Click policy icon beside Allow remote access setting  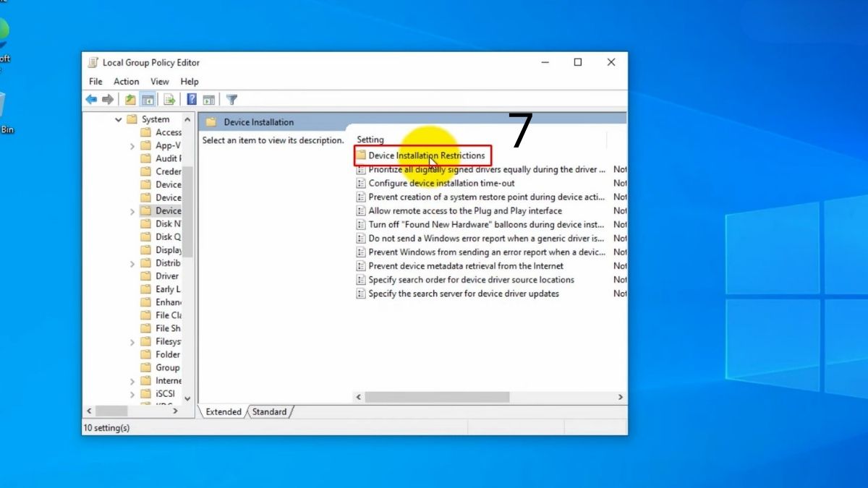361,210
